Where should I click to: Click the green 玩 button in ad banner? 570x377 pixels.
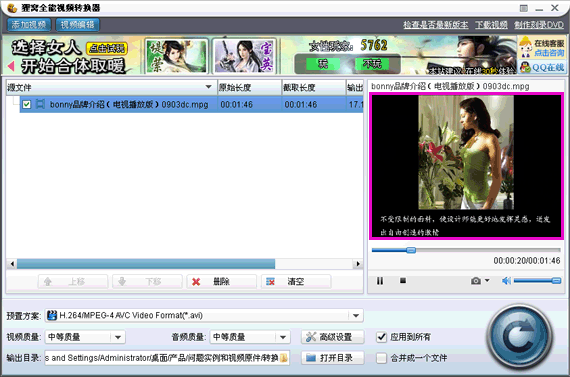point(323,64)
